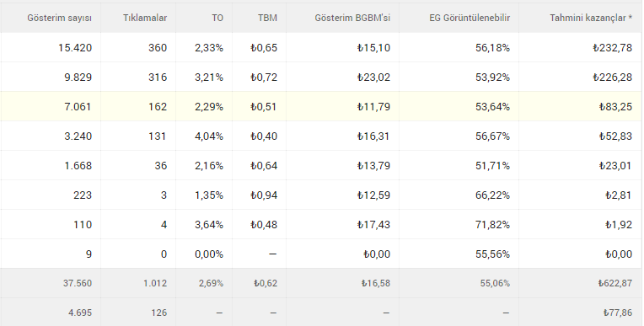Click the ₺77,86 value in last row
The image size is (644, 326).
618,313
